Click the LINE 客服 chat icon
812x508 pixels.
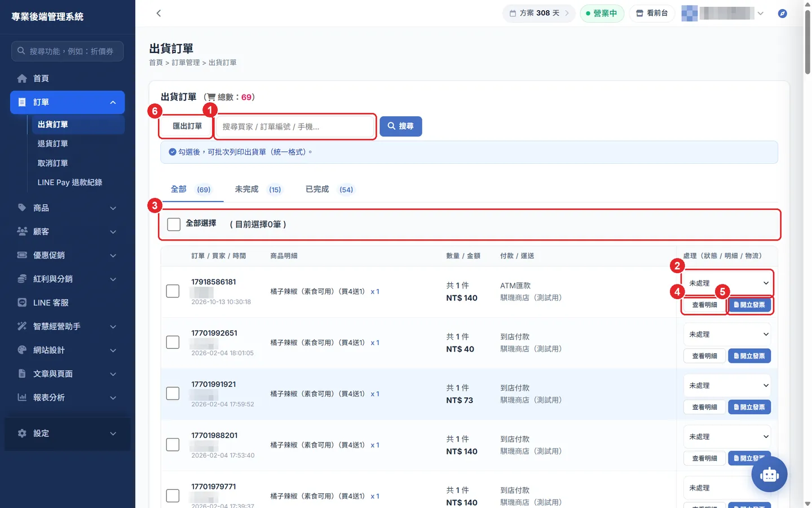click(22, 303)
